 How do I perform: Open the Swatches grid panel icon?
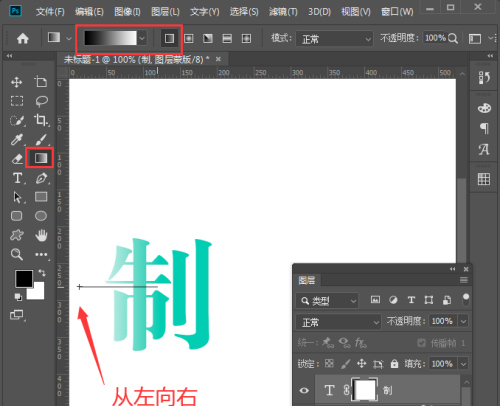click(x=484, y=179)
